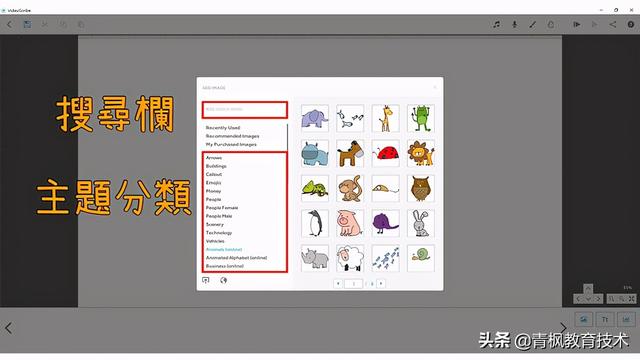Image resolution: width=640 pixels, height=360 pixels.
Task: Select the People Female category
Action: pyautogui.click(x=222, y=208)
